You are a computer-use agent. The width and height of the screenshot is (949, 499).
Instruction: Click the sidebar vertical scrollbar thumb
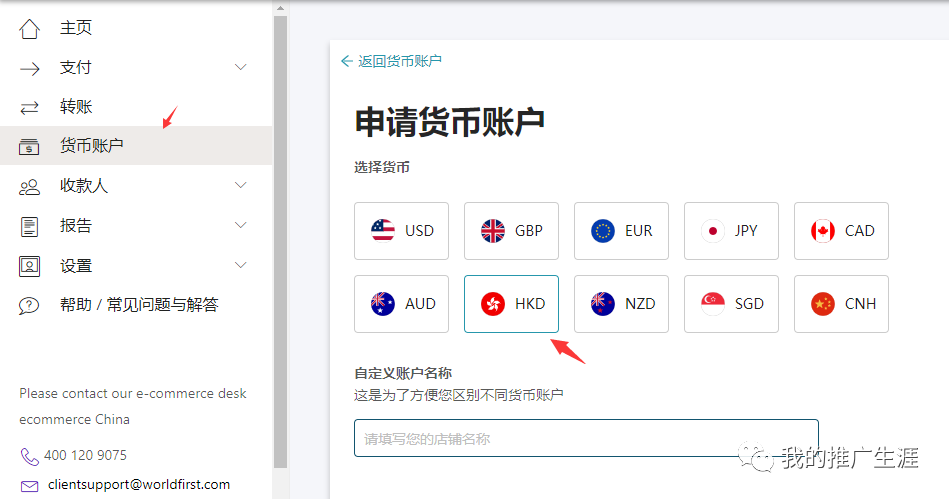tap(280, 242)
